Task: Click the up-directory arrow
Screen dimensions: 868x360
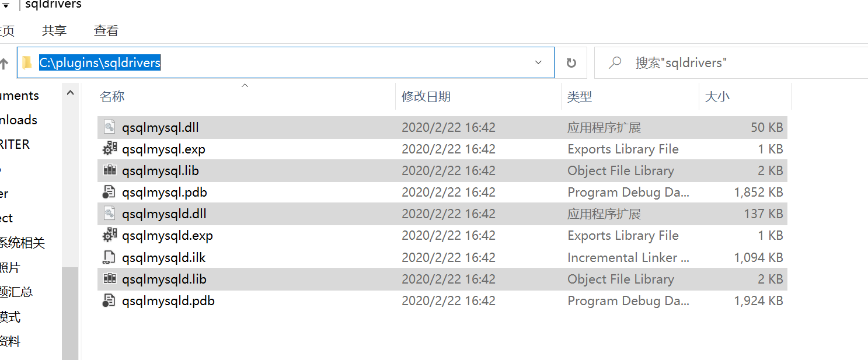Action: [x=4, y=63]
